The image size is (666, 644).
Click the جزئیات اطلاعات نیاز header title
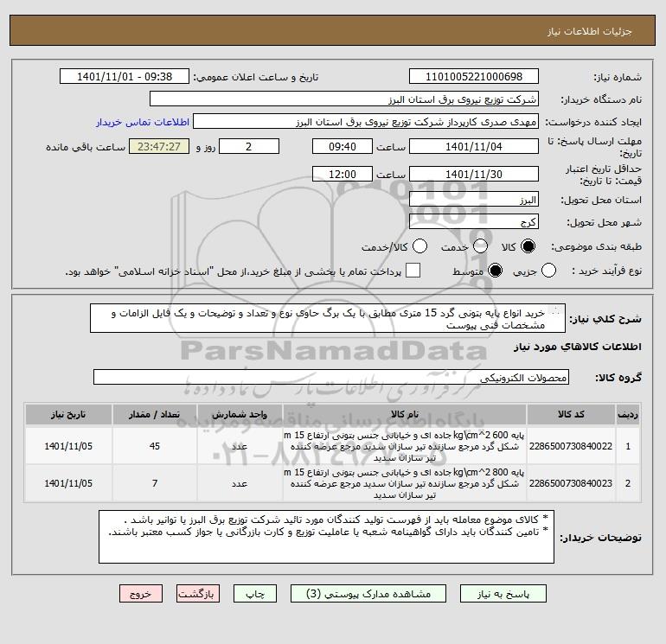590,31
